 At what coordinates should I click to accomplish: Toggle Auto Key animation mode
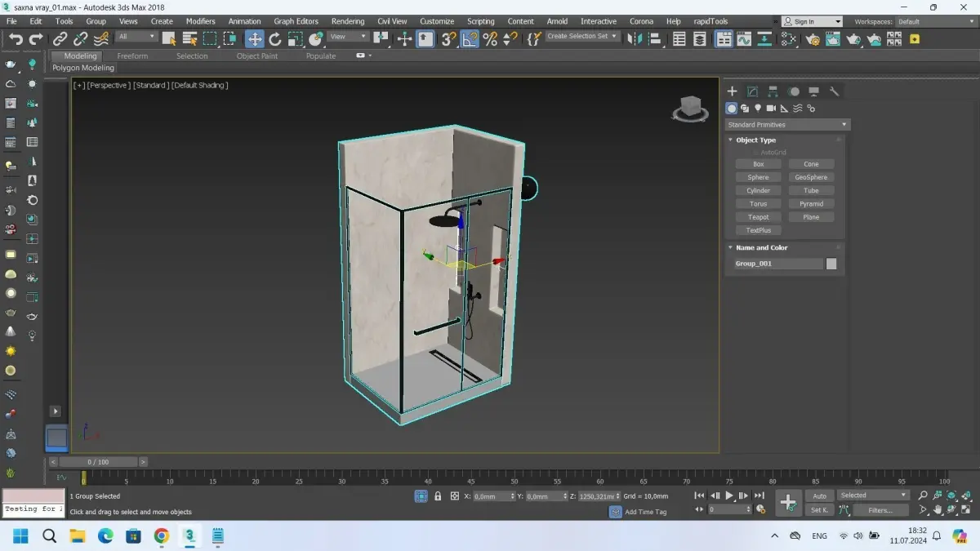click(x=819, y=495)
